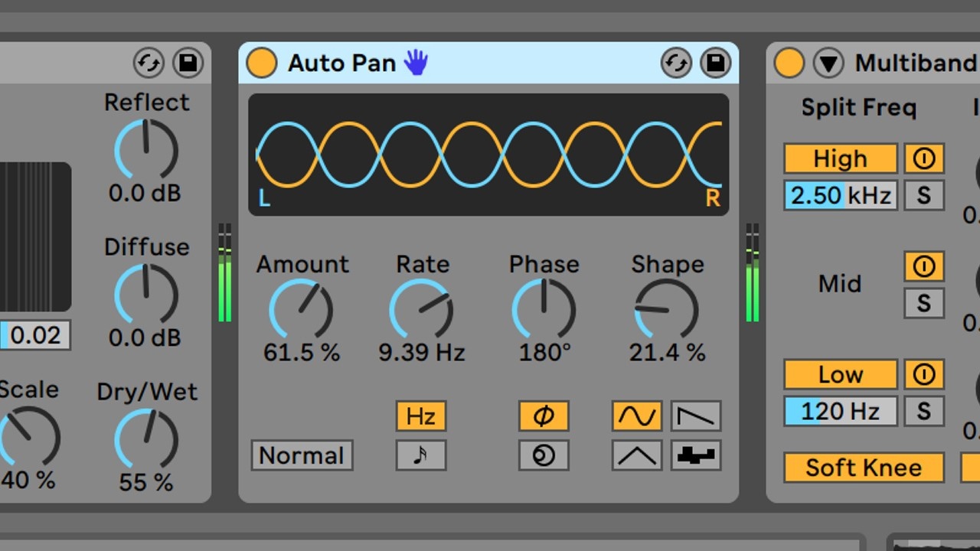Collapse the Multiband device with the triangle
Viewport: 980px width, 551px height.
[828, 63]
